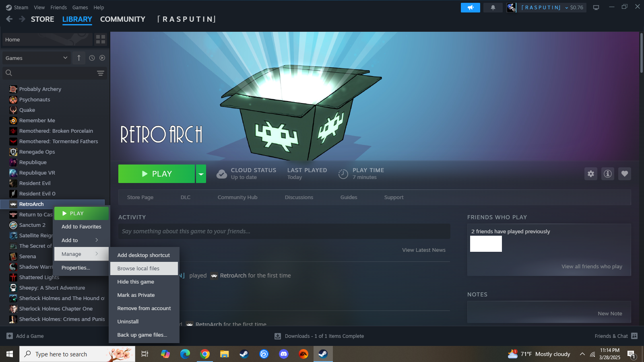Open the View menu

pos(39,7)
